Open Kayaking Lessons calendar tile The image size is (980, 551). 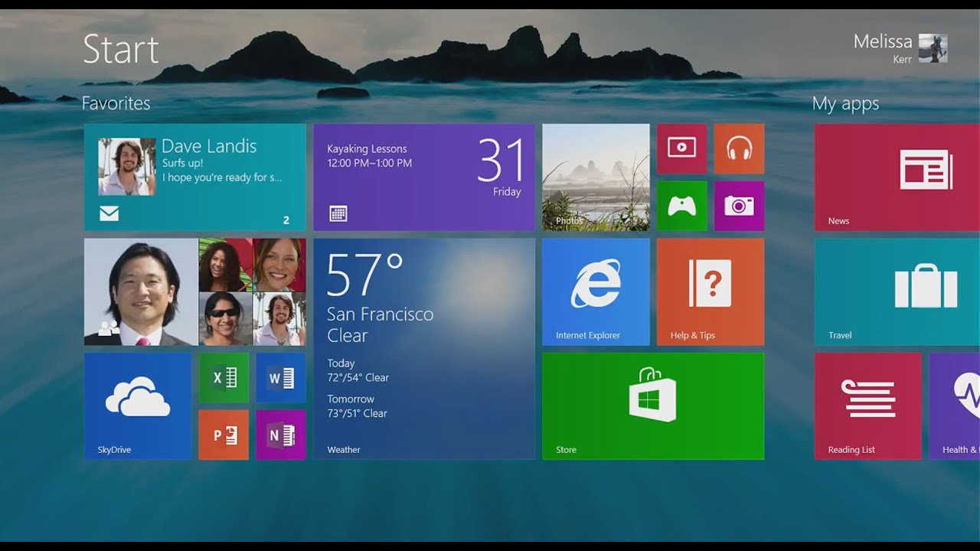[423, 178]
